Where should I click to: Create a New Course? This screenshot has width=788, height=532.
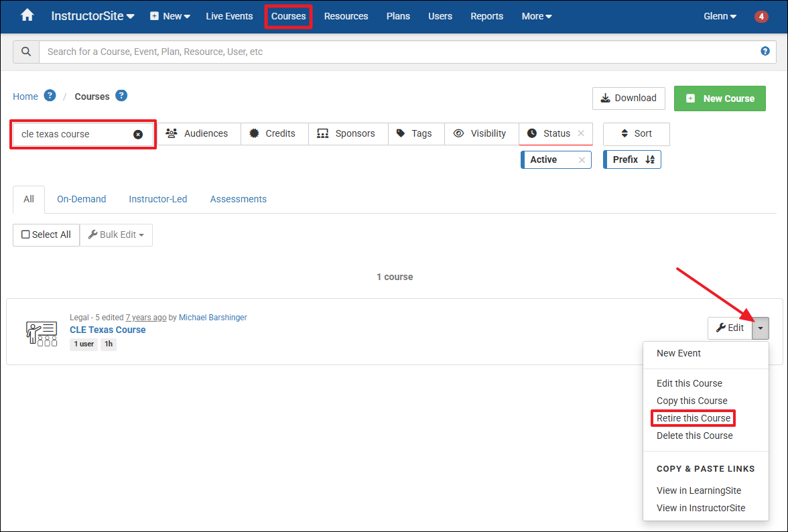coord(720,98)
